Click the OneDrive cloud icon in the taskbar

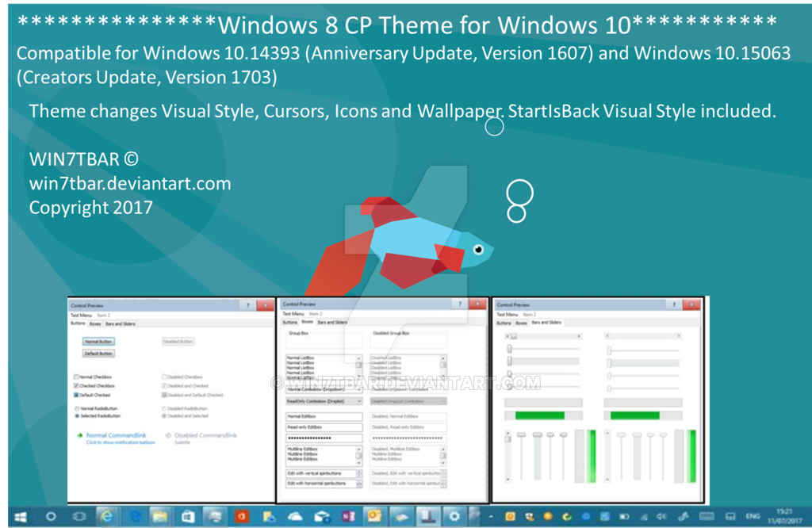(296, 516)
